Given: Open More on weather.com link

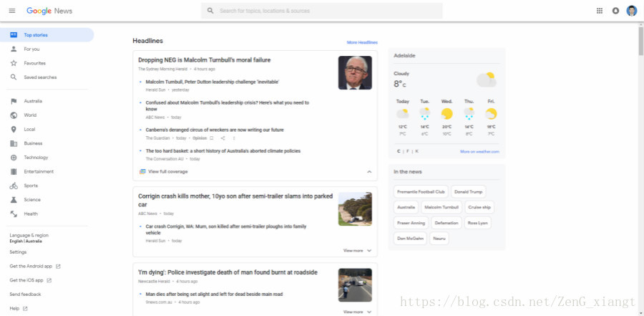Looking at the screenshot, I should (479, 151).
